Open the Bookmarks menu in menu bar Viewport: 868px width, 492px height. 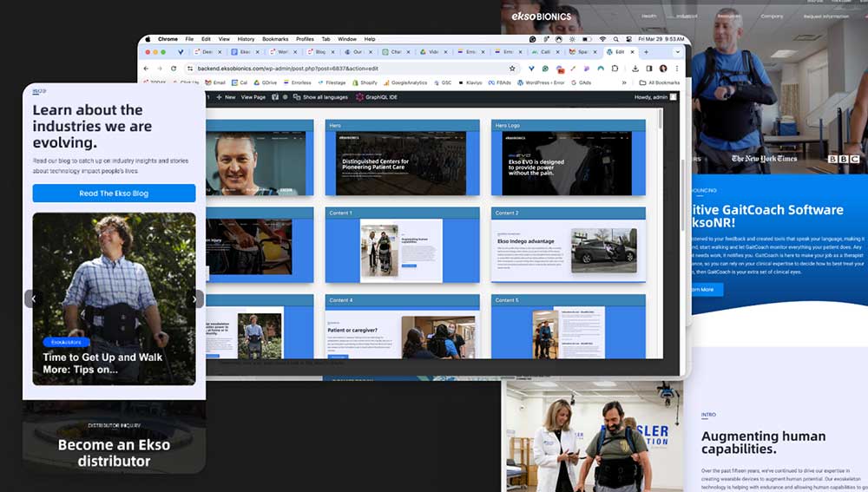[x=275, y=39]
